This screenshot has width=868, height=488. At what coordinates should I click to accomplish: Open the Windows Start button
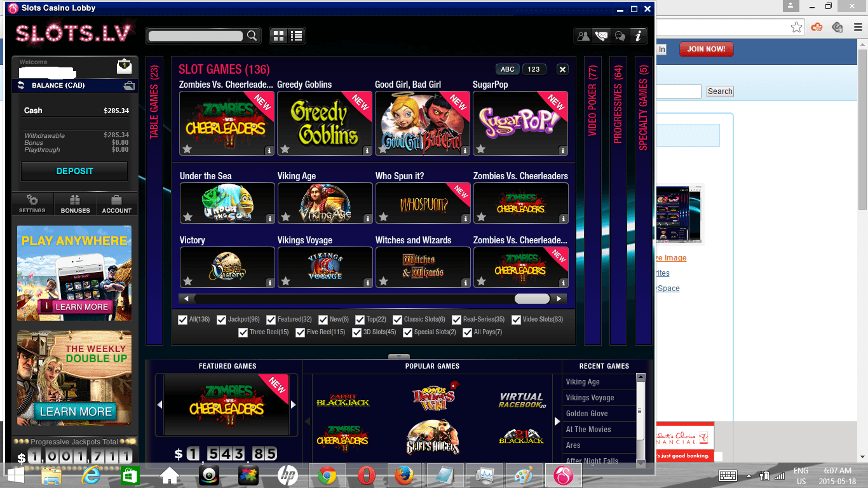[x=15, y=475]
